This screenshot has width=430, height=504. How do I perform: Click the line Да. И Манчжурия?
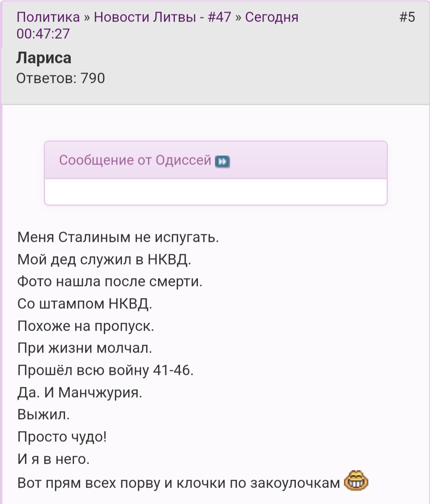(80, 393)
